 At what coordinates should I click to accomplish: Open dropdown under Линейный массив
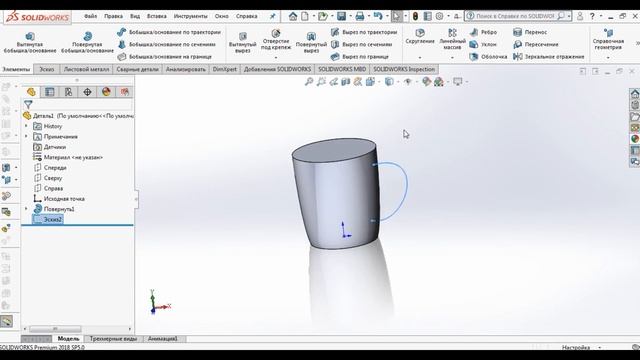click(452, 58)
